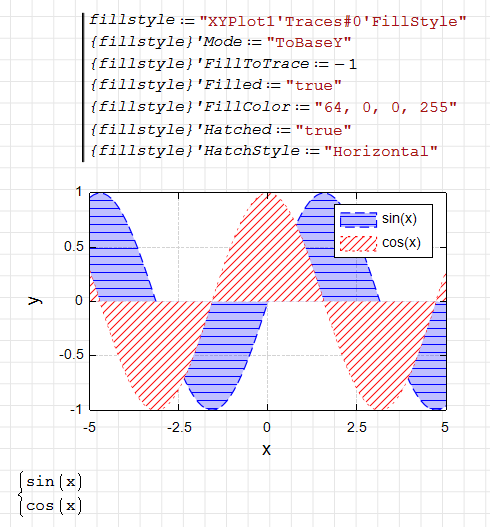Screen dimensions: 490x527
Task: Select the "Horizontal" HatchStyle string
Action: click(x=381, y=152)
